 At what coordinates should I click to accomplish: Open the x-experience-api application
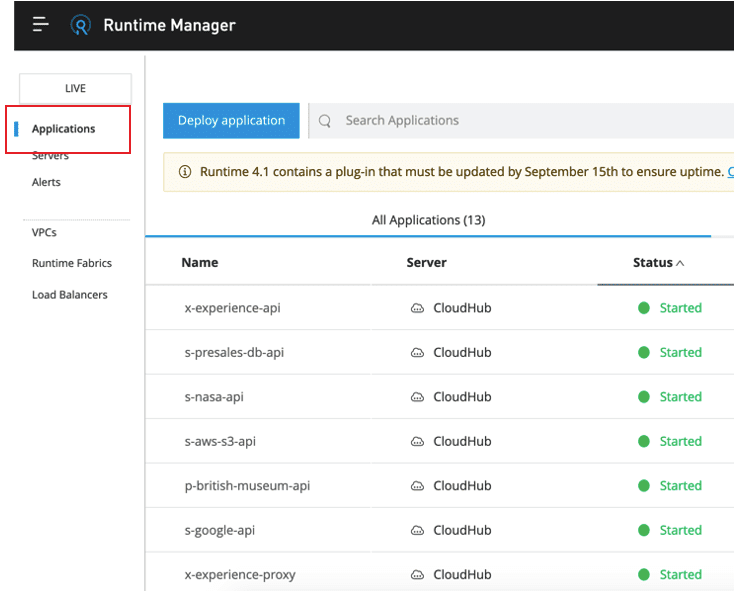(x=232, y=308)
